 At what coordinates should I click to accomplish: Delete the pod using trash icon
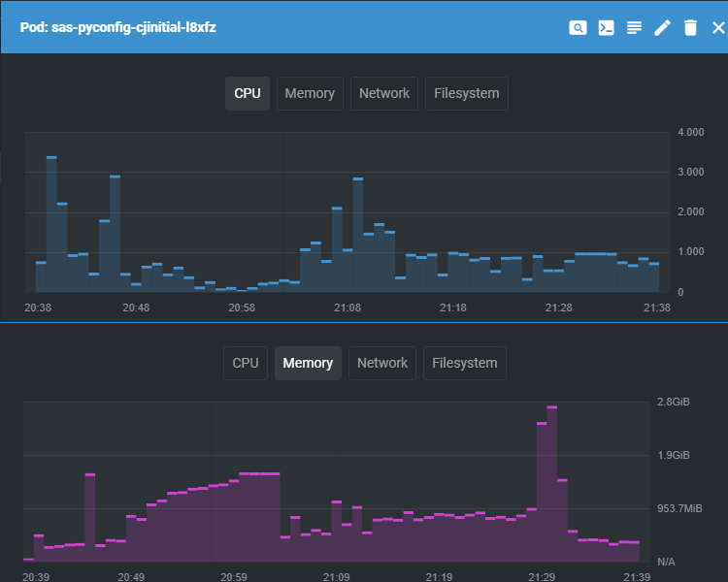(x=690, y=27)
